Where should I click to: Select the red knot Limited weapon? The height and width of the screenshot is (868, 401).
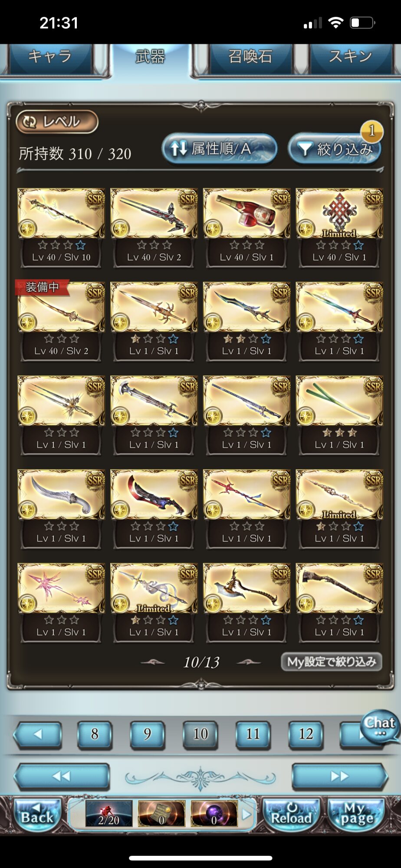tap(339, 213)
